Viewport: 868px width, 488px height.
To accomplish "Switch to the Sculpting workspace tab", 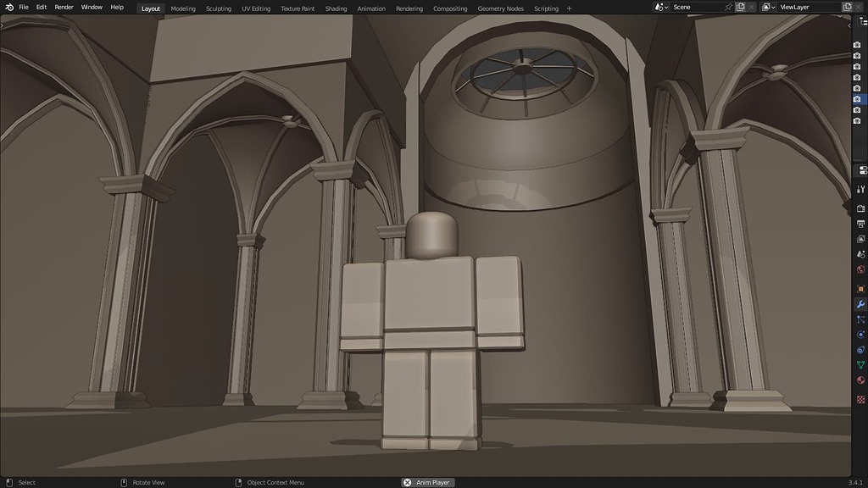I will tap(219, 8).
